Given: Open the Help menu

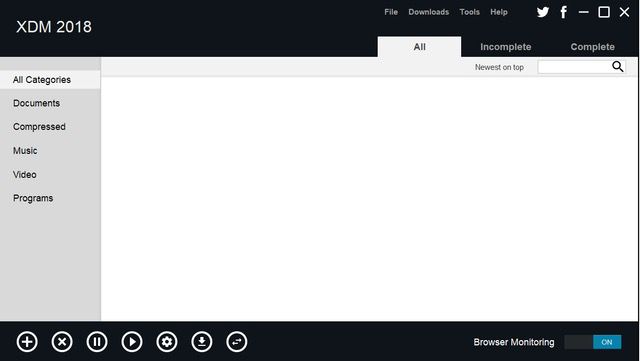Looking at the screenshot, I should 499,12.
